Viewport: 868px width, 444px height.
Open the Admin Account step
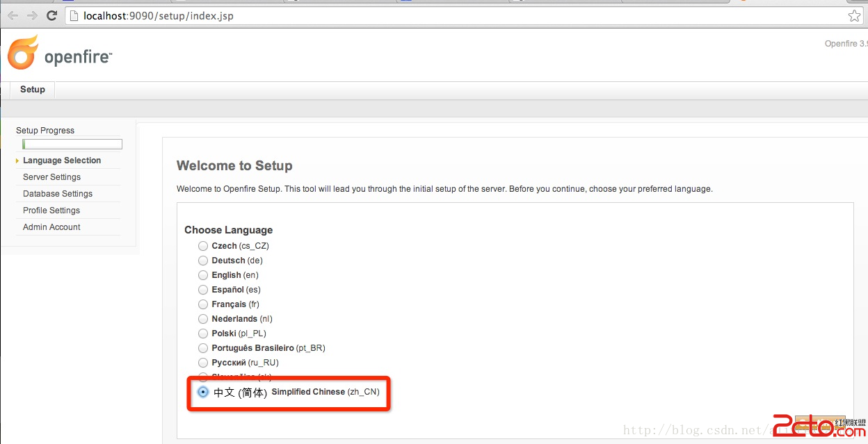pyautogui.click(x=51, y=227)
